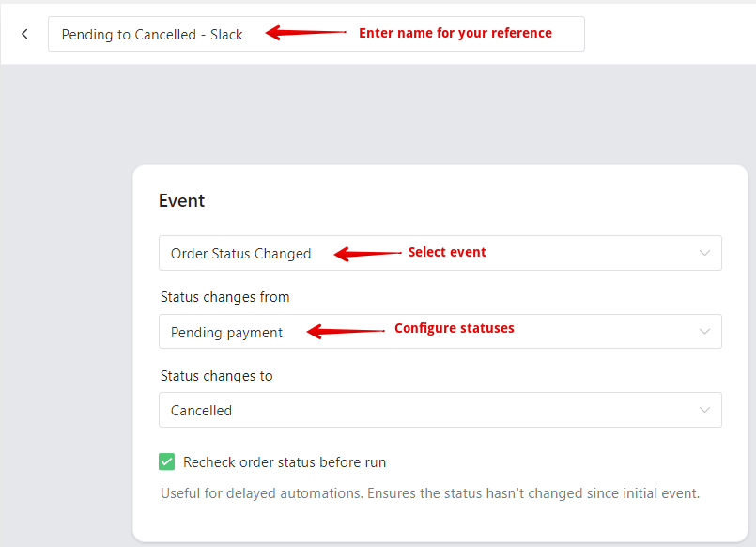Click the red Select event annotation

[x=447, y=252]
